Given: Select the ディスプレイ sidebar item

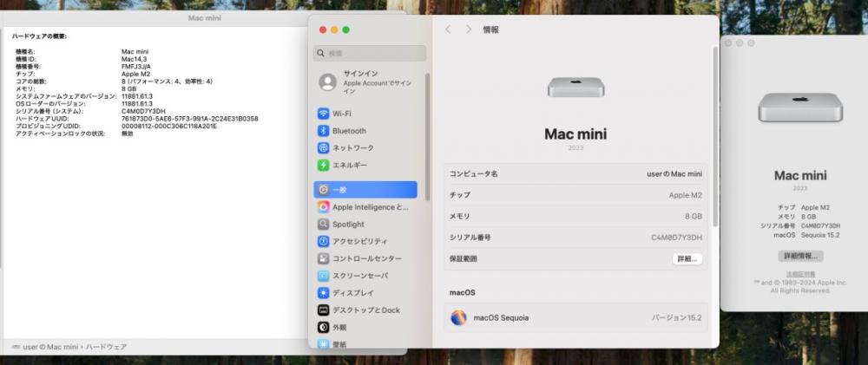Looking at the screenshot, I should point(365,293).
